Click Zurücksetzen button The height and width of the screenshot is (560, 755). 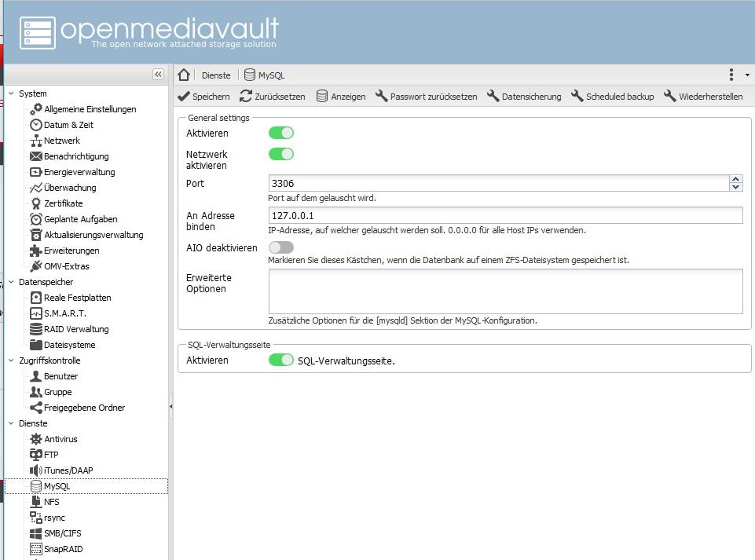point(273,97)
